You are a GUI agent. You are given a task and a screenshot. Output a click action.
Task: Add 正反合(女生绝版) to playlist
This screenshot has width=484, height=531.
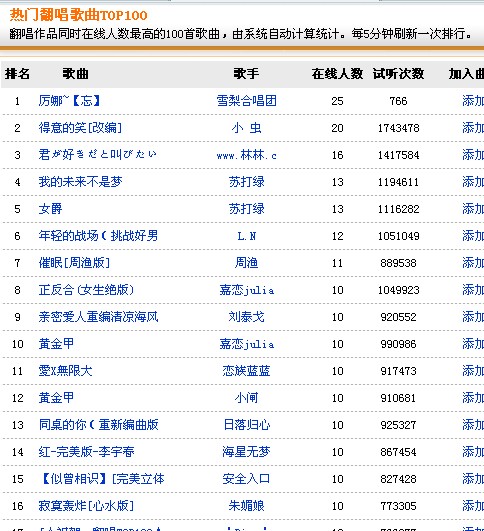[473, 290]
